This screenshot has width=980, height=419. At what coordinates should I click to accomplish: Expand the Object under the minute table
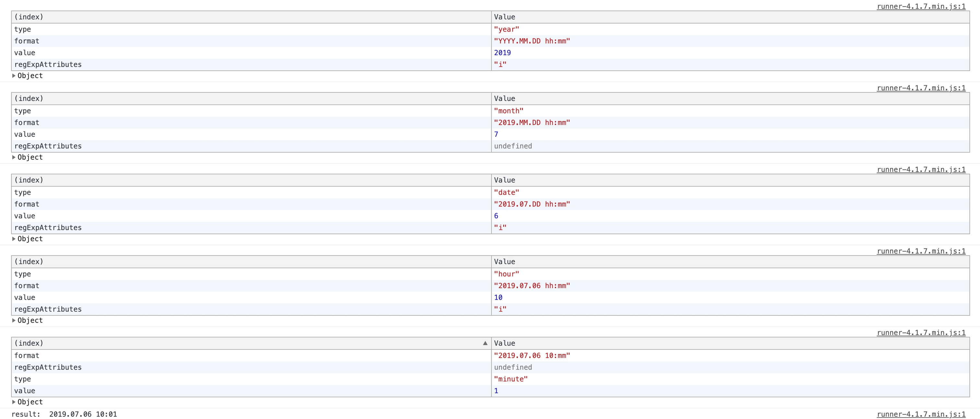14,402
